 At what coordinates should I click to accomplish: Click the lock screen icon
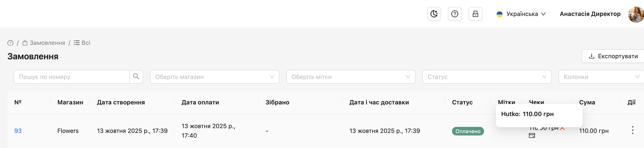[x=475, y=14]
